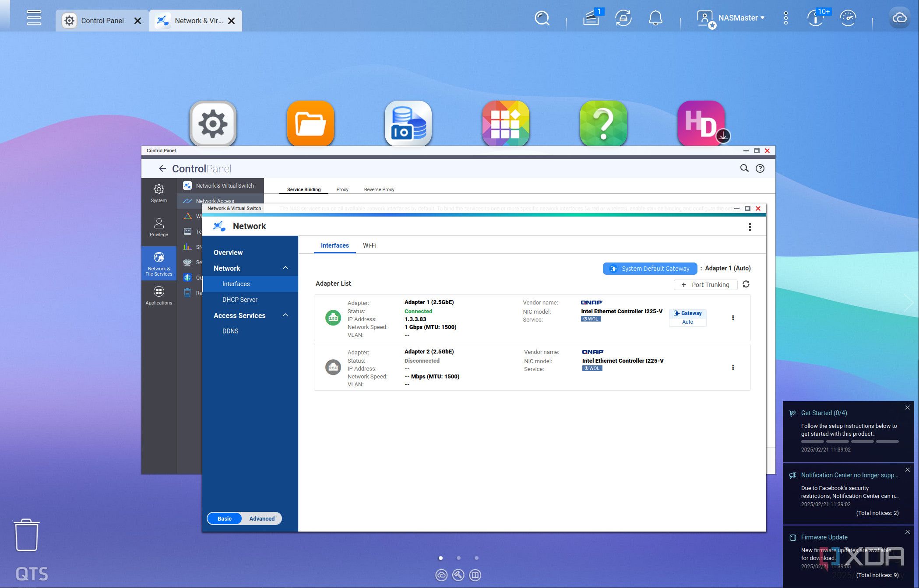This screenshot has width=919, height=588.
Task: Open the more options three-dot icon in top bar
Action: [786, 18]
